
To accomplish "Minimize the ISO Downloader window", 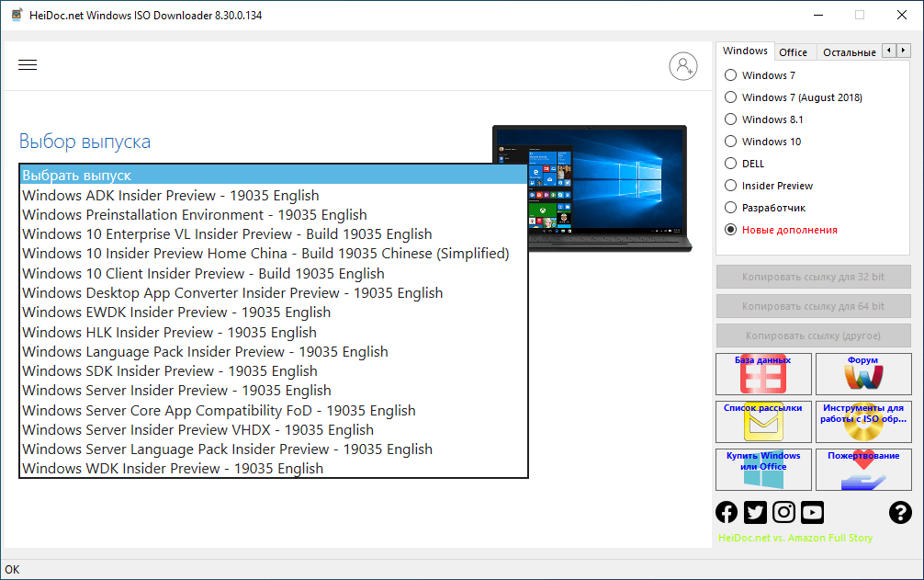I will click(x=818, y=16).
